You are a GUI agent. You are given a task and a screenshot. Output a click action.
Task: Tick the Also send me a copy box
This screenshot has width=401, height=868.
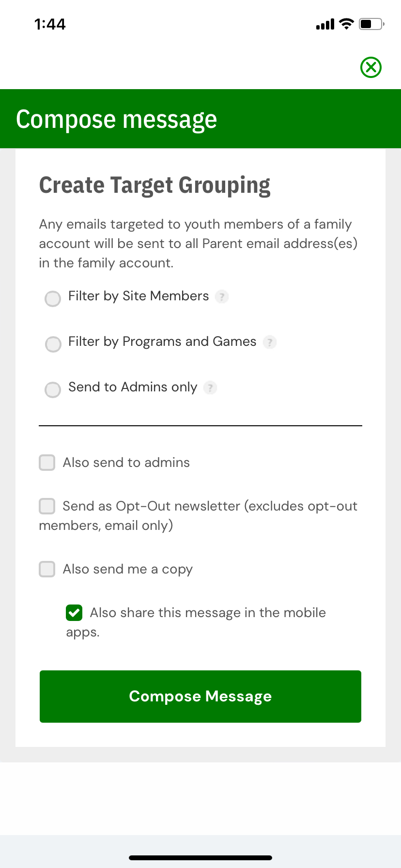pyautogui.click(x=47, y=569)
